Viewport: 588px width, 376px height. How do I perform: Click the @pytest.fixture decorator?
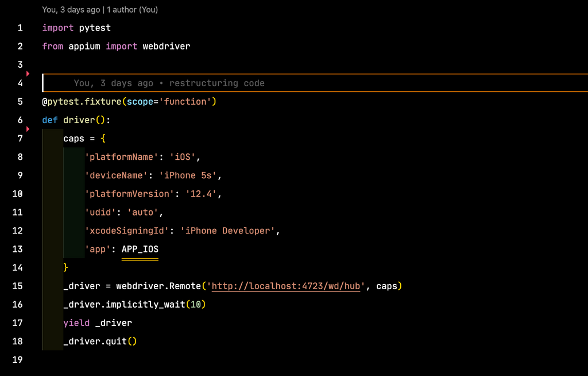(x=80, y=101)
